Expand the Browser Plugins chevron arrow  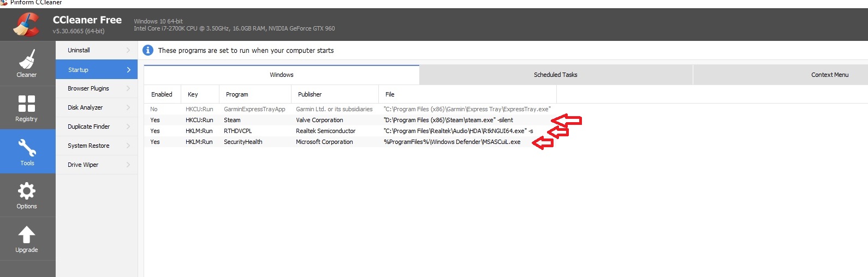pyautogui.click(x=128, y=88)
